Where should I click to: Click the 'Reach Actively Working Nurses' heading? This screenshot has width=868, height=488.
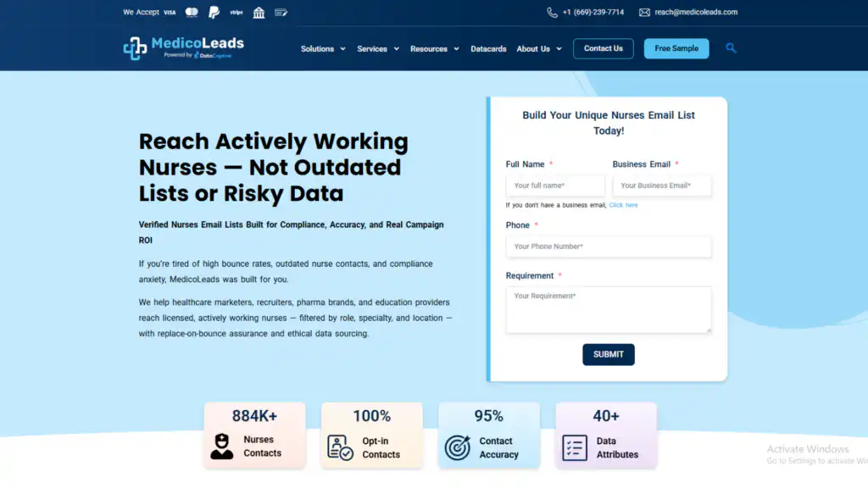tap(274, 167)
